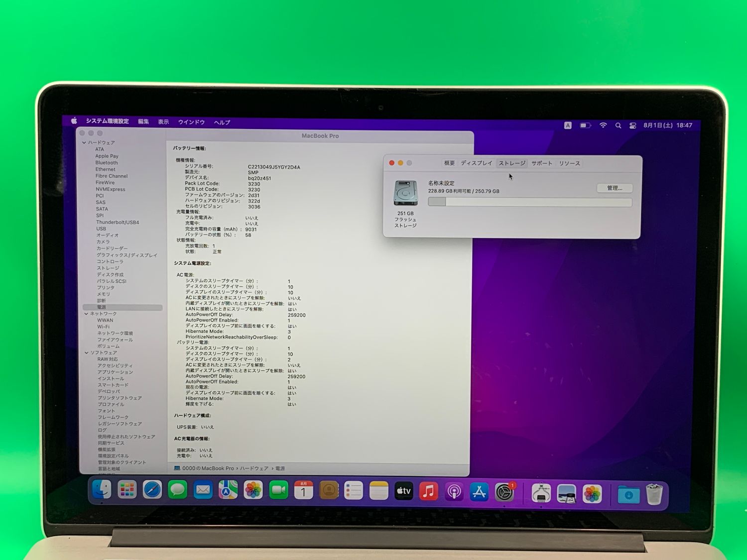747x560 pixels.
Task: Open the Downloads folder in the Dock
Action: click(628, 495)
